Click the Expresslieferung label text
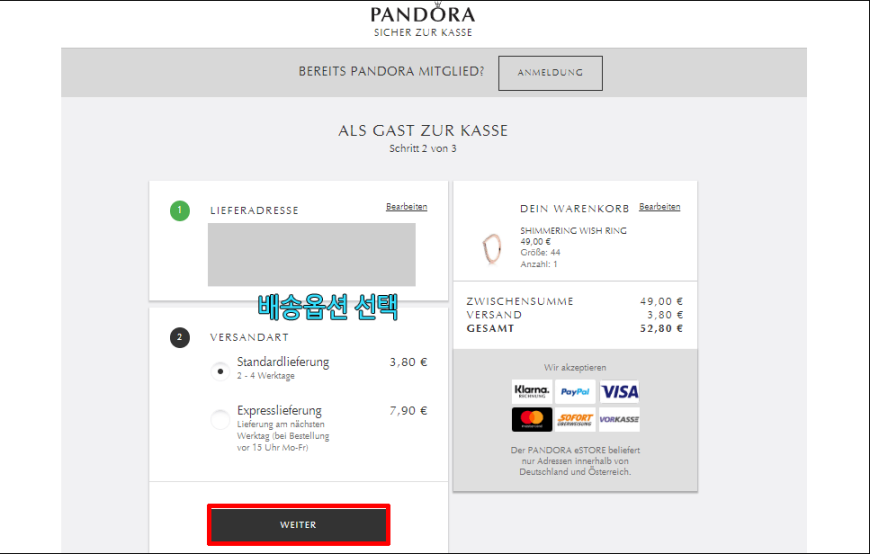 tap(279, 410)
